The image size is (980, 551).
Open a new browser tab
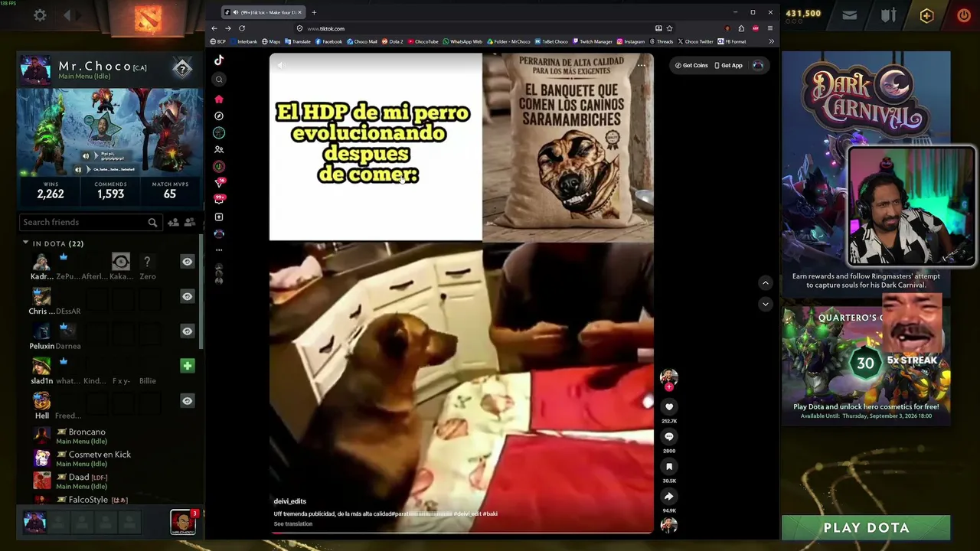click(x=314, y=12)
